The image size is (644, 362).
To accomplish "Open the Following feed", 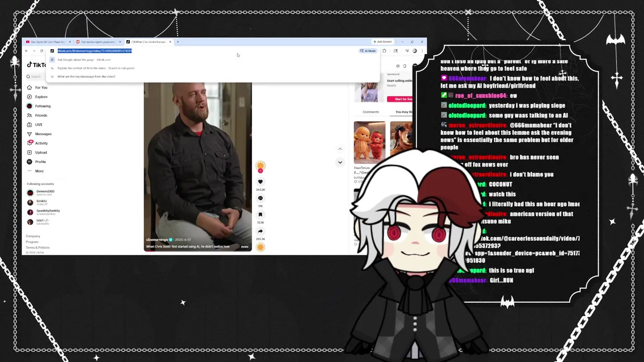I will point(39,106).
